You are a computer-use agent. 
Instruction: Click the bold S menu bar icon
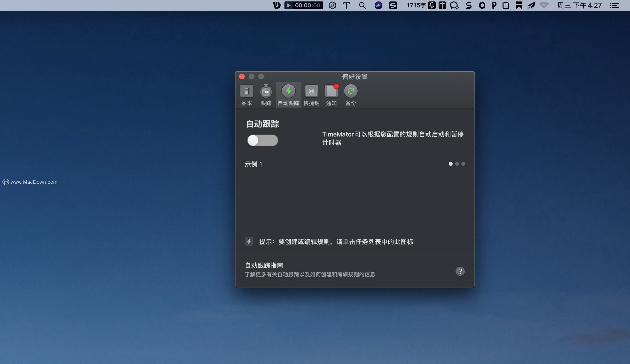click(x=469, y=5)
